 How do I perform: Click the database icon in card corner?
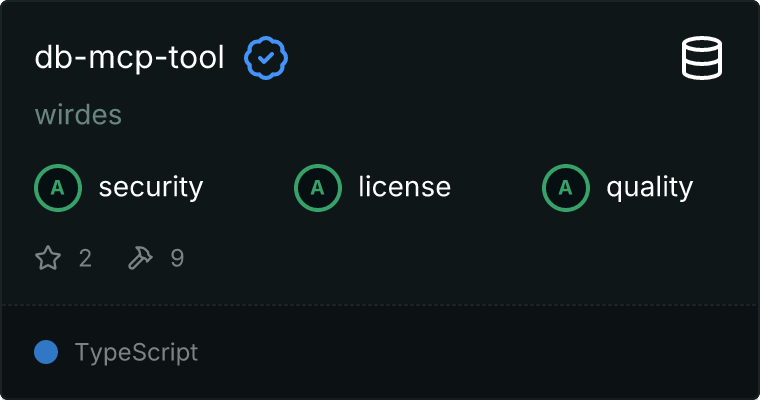[702, 59]
